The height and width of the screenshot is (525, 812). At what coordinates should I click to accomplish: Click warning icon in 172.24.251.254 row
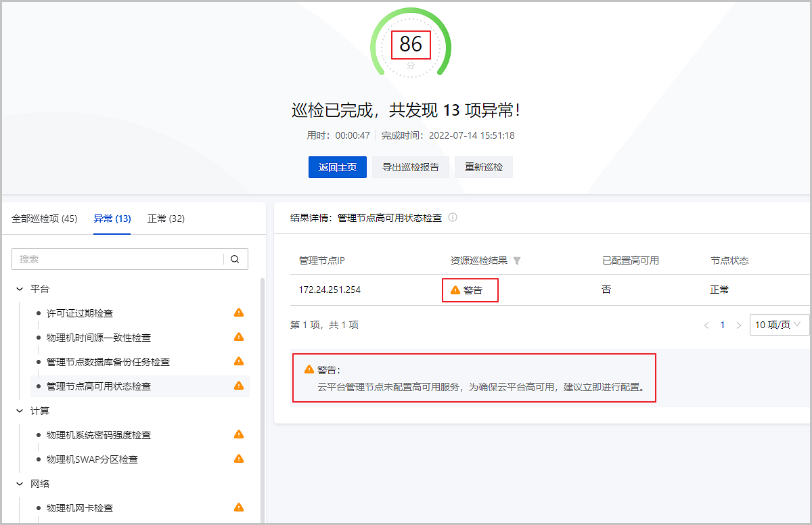coord(455,290)
